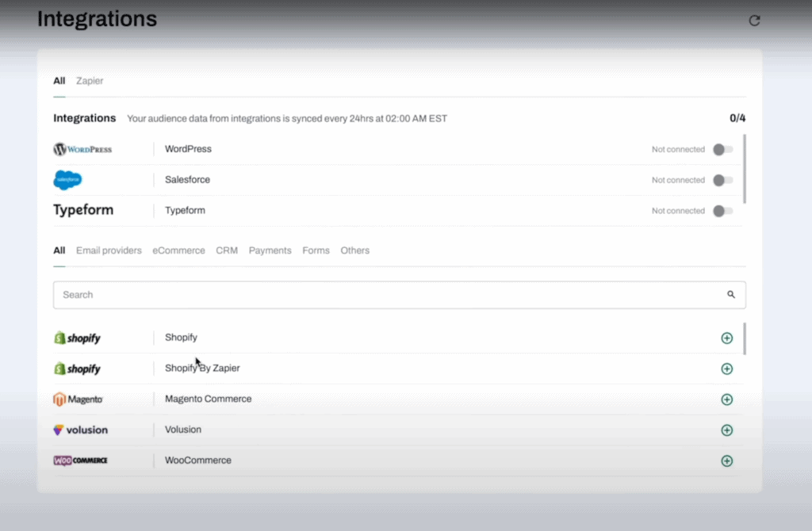Viewport: 812px width, 531px height.
Task: Switch to the Zapier tab
Action: pos(90,81)
